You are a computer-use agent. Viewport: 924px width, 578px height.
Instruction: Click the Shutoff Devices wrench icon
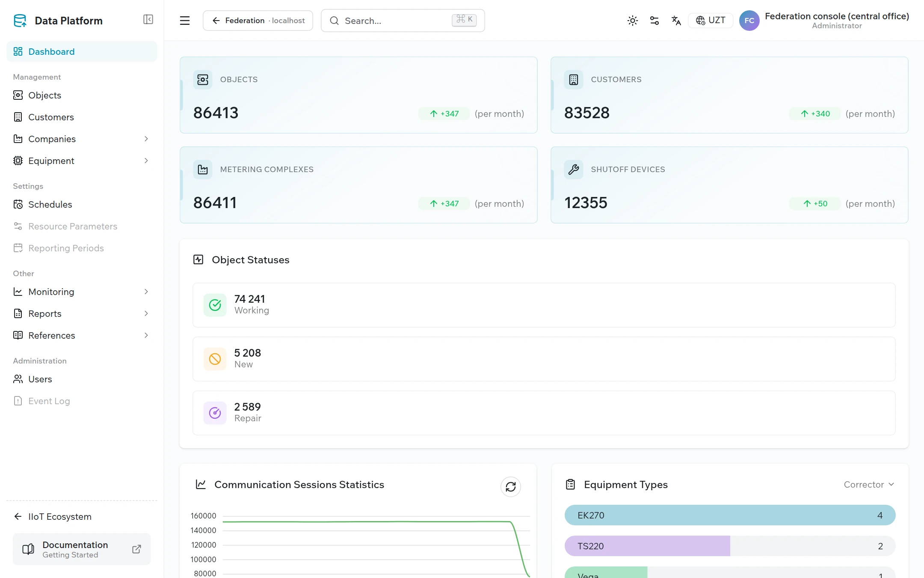click(574, 170)
